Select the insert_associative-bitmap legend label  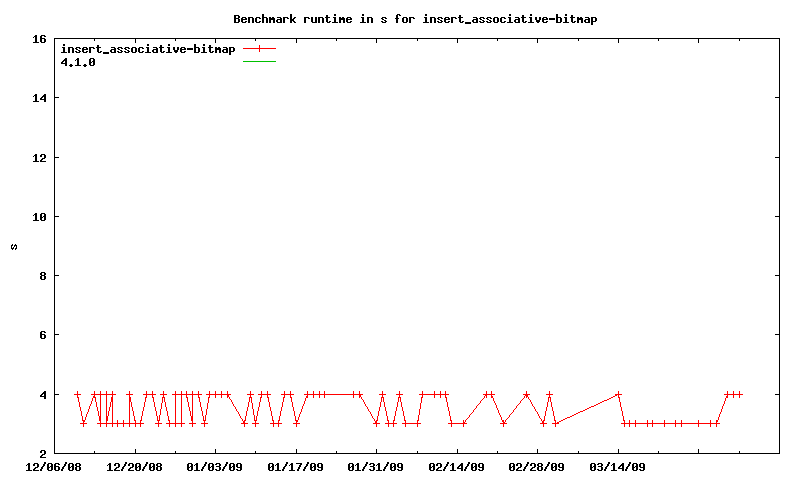tap(148, 48)
